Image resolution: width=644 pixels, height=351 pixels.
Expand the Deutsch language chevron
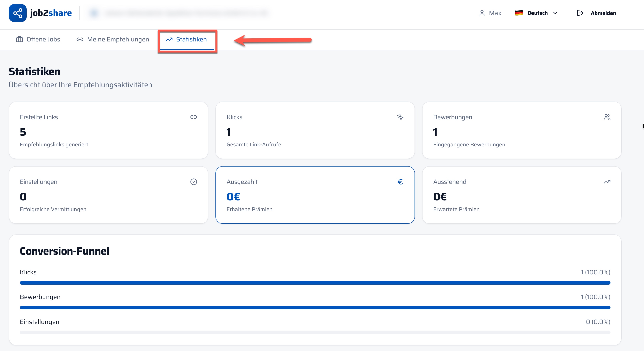click(x=555, y=13)
